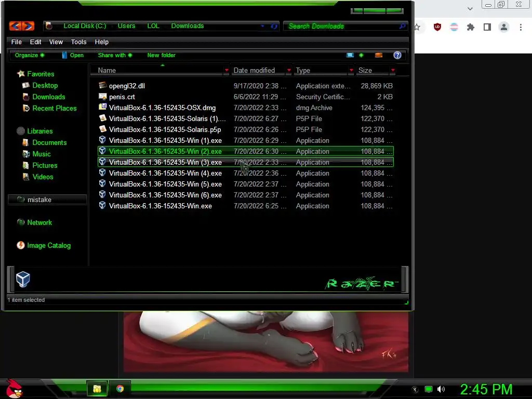Screen dimensions: 532x399
Task: Open the Videos library
Action: point(37,177)
